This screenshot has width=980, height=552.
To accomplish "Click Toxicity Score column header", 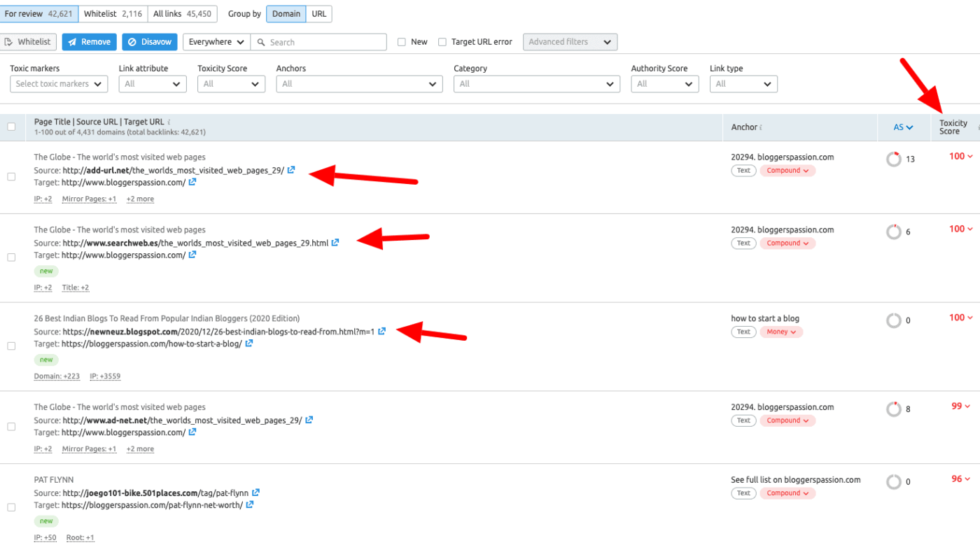I will (953, 127).
